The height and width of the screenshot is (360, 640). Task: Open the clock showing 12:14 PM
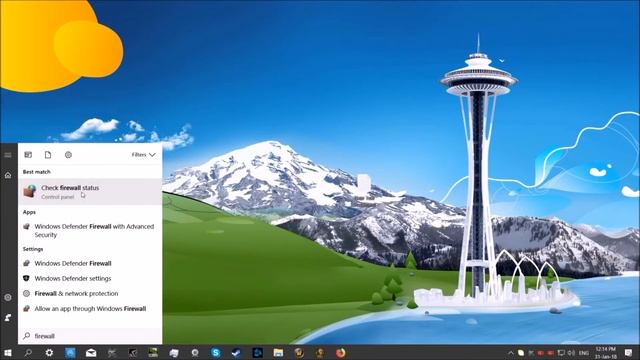point(605,353)
